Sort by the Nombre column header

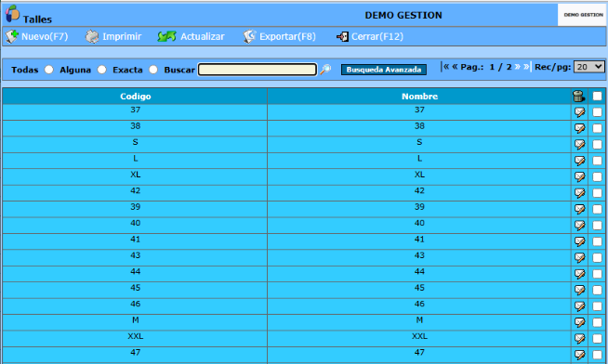(x=419, y=97)
